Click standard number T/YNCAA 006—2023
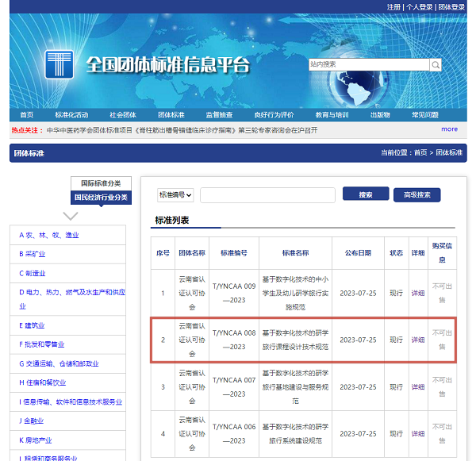Viewport: 476px width, 461px height. click(234, 434)
